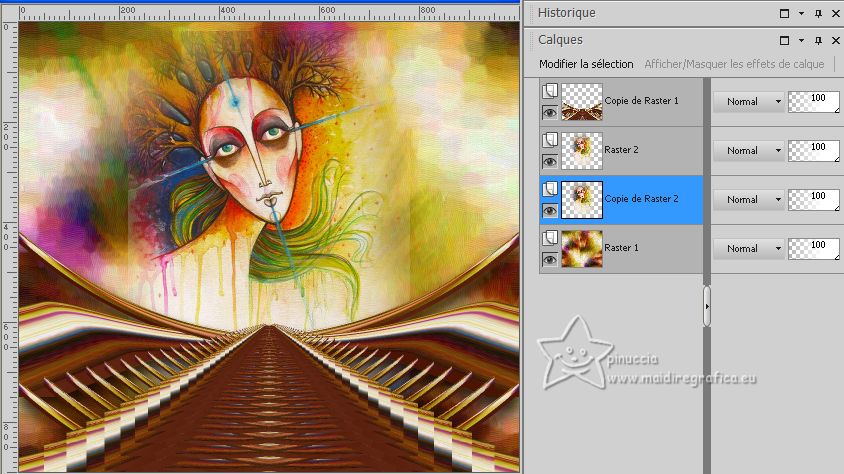The image size is (844, 474).
Task: Toggle auto-hide pin on Calques panel
Action: pos(818,40)
